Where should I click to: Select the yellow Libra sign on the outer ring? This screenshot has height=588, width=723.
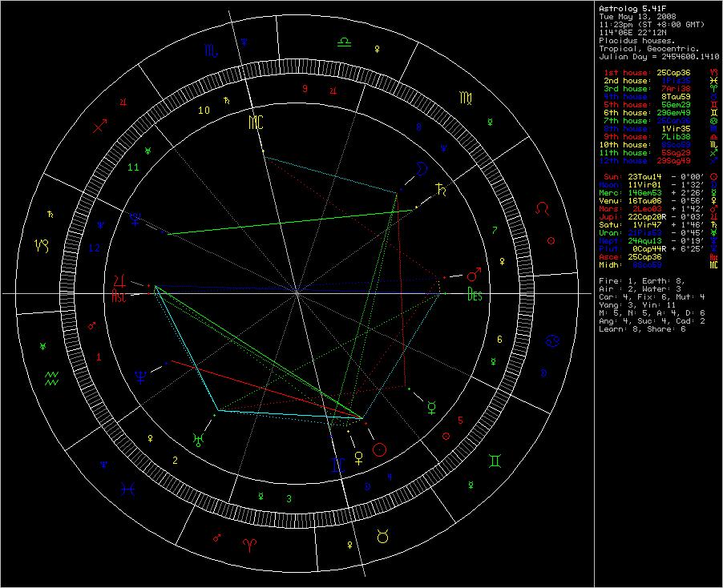tap(345, 40)
